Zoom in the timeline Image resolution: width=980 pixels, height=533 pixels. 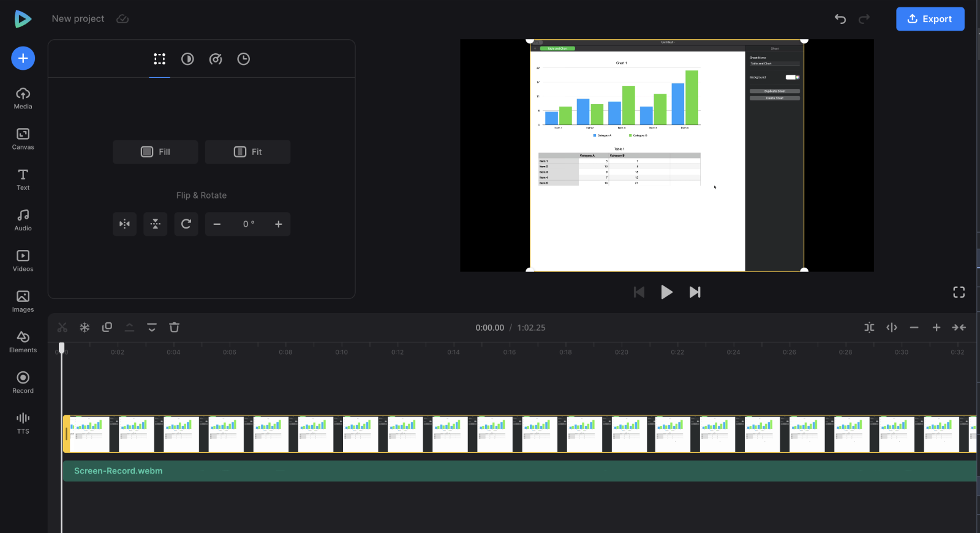[937, 328]
